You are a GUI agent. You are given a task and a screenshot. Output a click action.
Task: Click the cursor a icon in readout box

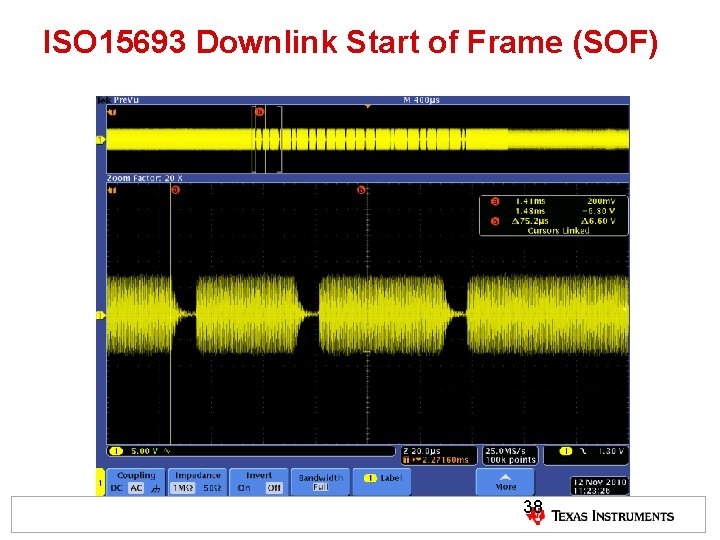(x=495, y=201)
